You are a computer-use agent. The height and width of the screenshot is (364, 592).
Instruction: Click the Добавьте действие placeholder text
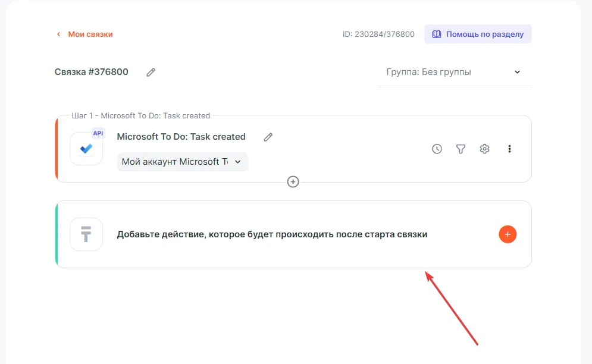coord(272,234)
